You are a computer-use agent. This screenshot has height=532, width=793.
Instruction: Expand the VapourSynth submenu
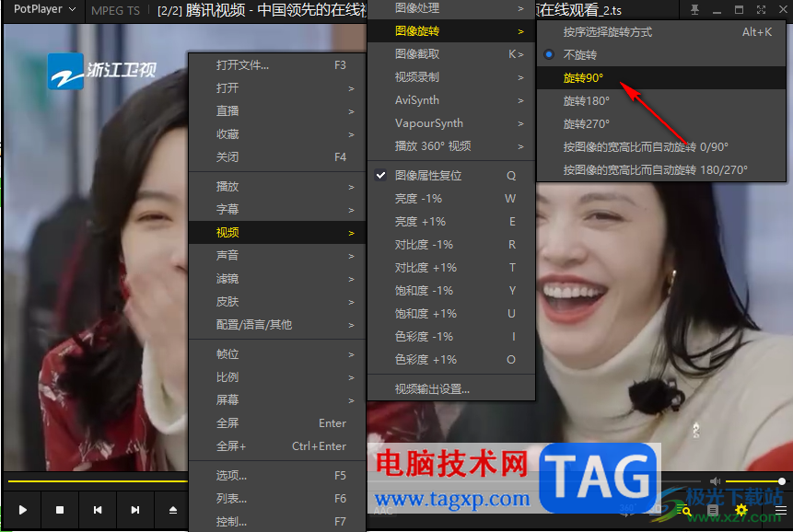click(x=451, y=123)
